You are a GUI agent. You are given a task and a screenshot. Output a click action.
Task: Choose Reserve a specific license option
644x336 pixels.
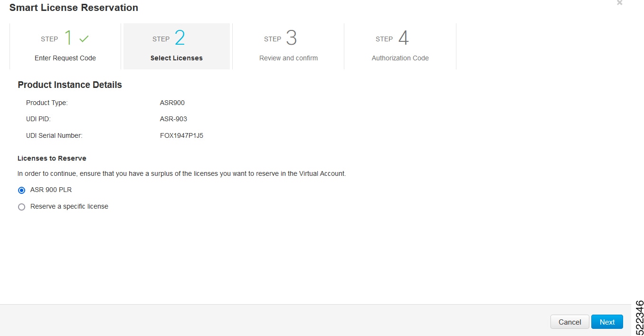(21, 207)
